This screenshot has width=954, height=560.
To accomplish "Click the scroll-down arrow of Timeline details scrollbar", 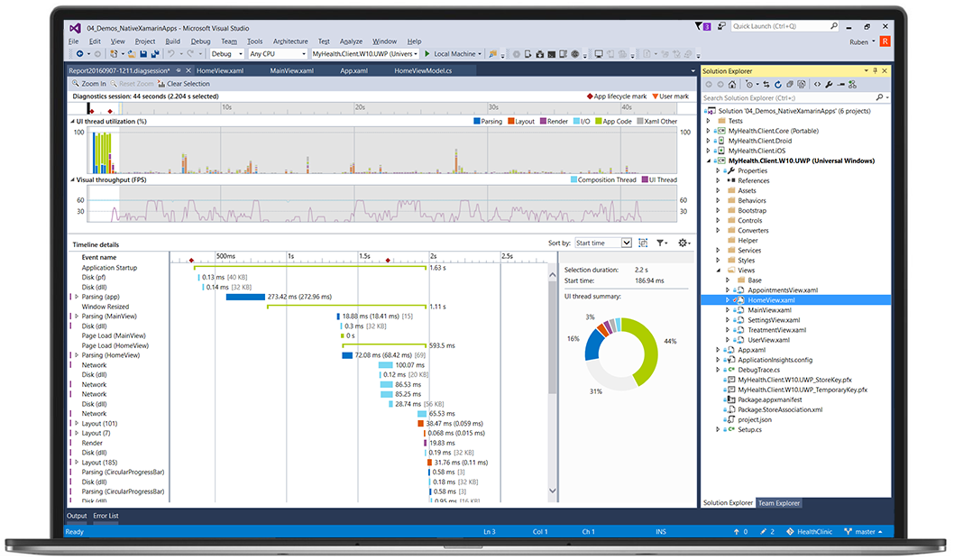I will pyautogui.click(x=553, y=491).
